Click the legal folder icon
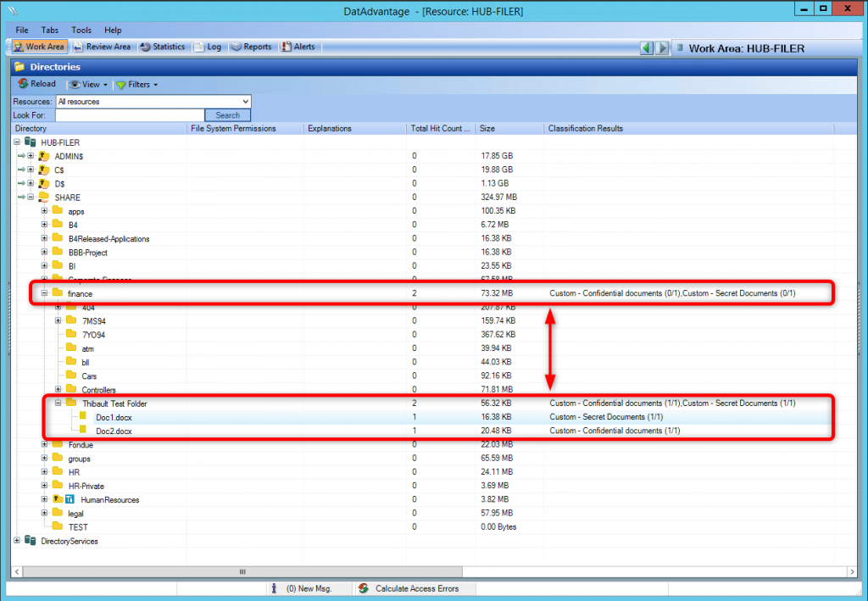The image size is (868, 601). 58,513
